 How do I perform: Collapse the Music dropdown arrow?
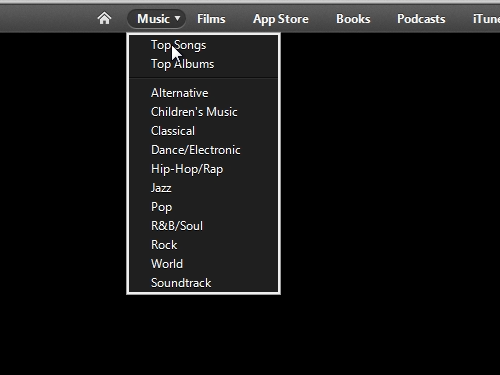tap(177, 18)
